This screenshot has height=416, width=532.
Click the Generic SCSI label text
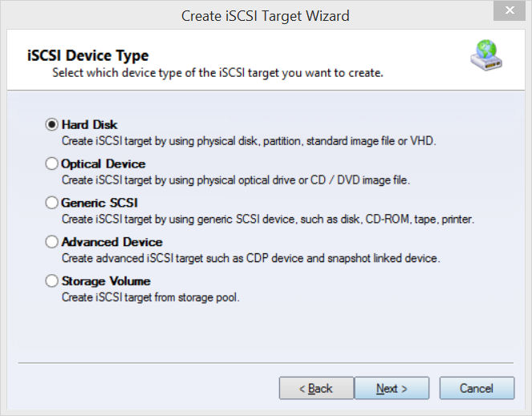click(99, 203)
